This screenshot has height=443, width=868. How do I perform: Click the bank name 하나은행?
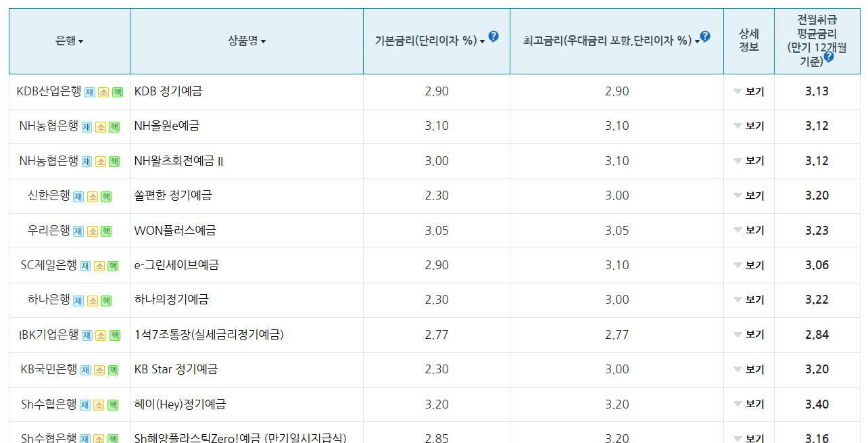coord(49,300)
